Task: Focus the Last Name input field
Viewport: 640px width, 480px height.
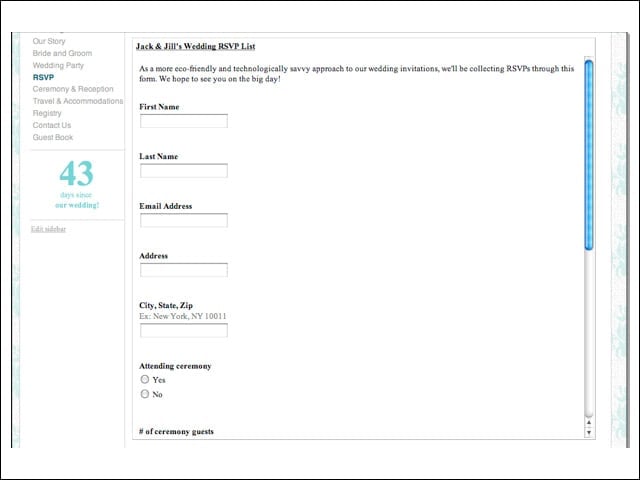Action: 184,171
